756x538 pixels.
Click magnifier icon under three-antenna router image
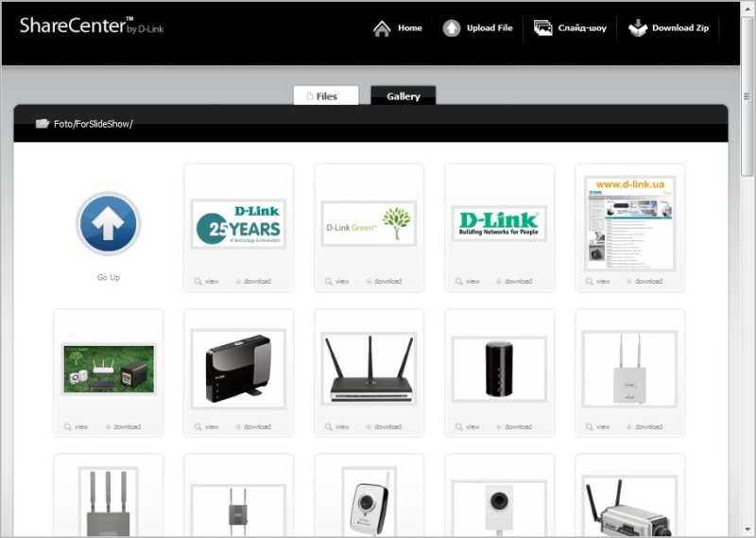click(x=328, y=427)
